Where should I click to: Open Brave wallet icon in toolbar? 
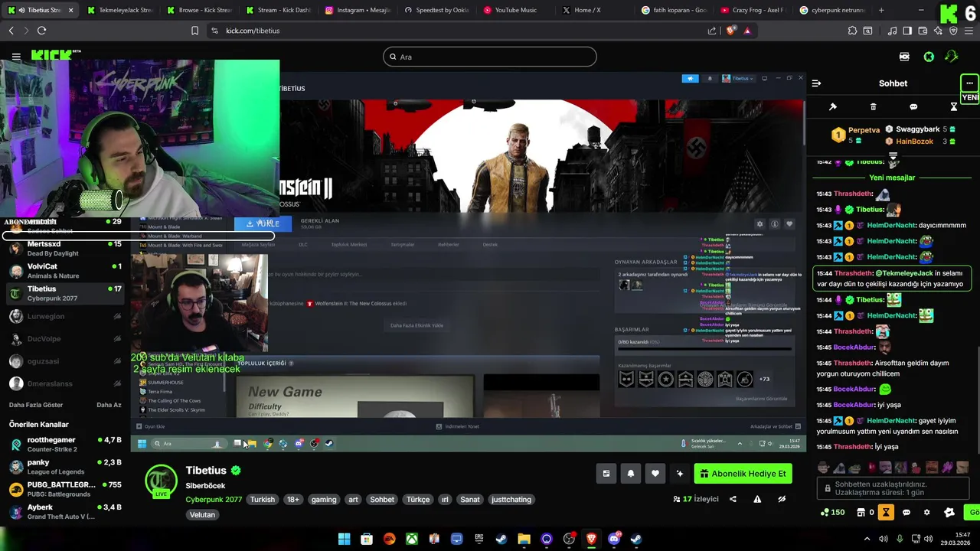tap(923, 31)
